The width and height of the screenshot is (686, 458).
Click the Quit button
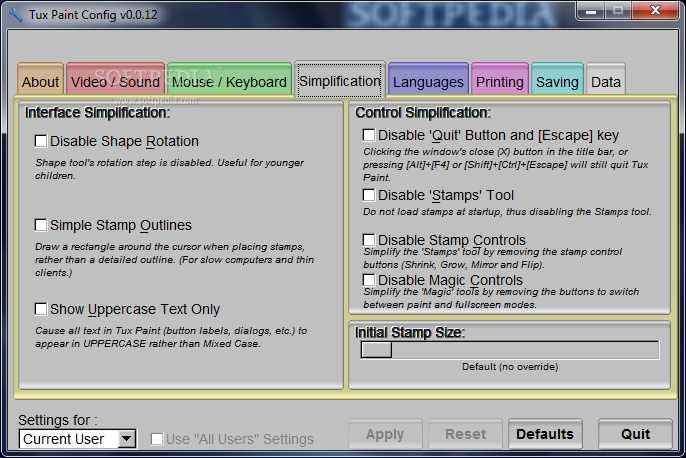coord(635,434)
